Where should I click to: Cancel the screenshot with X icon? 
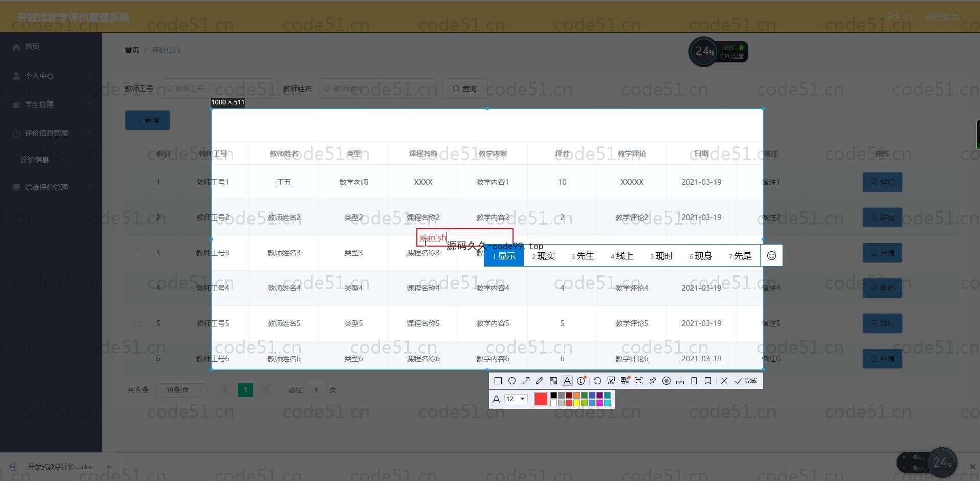[724, 381]
